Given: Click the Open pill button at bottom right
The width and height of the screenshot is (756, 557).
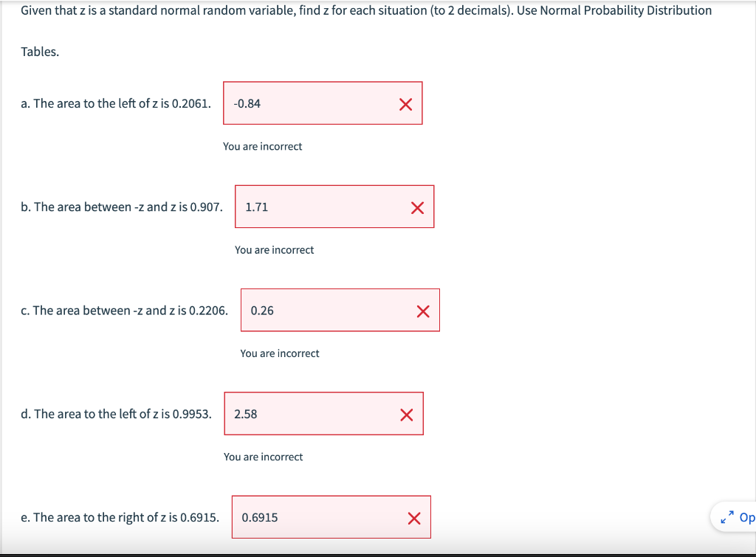Looking at the screenshot, I should 743,517.
